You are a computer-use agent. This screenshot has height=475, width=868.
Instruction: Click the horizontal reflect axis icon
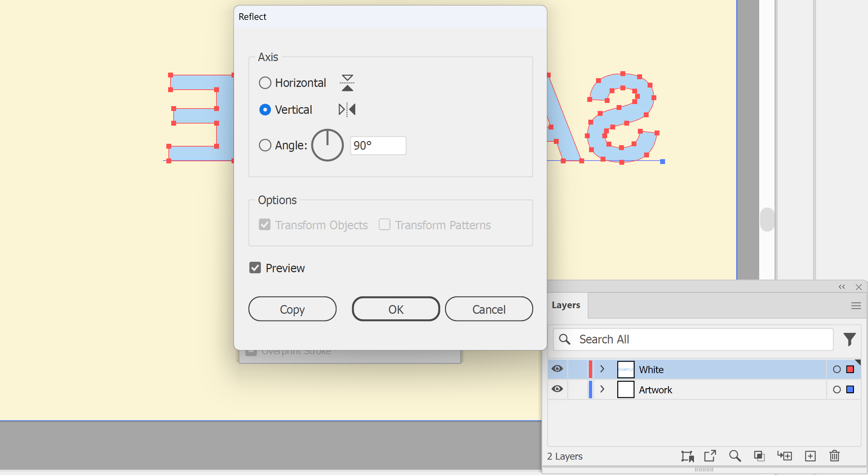[x=347, y=83]
